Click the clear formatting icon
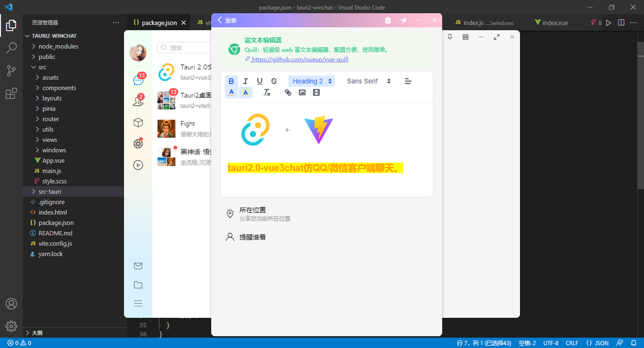This screenshot has height=348, width=644. [267, 92]
